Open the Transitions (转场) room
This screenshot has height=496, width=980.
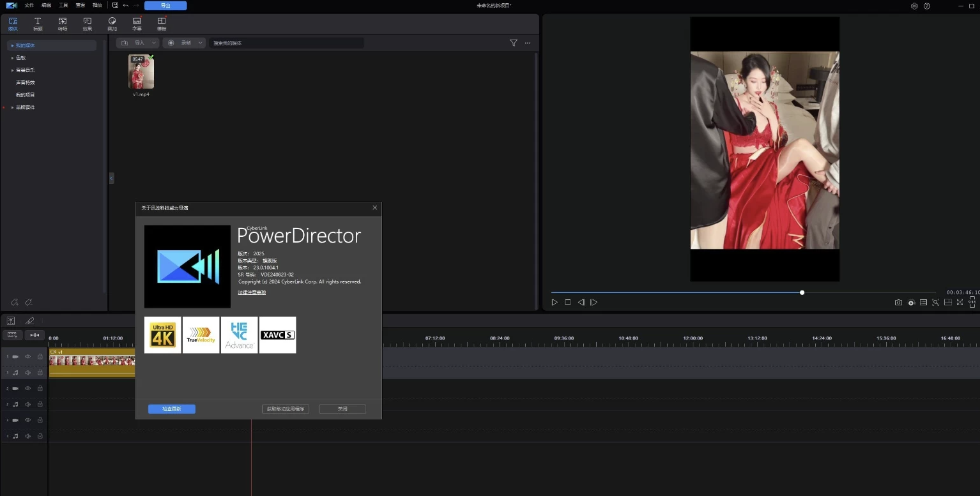point(62,23)
